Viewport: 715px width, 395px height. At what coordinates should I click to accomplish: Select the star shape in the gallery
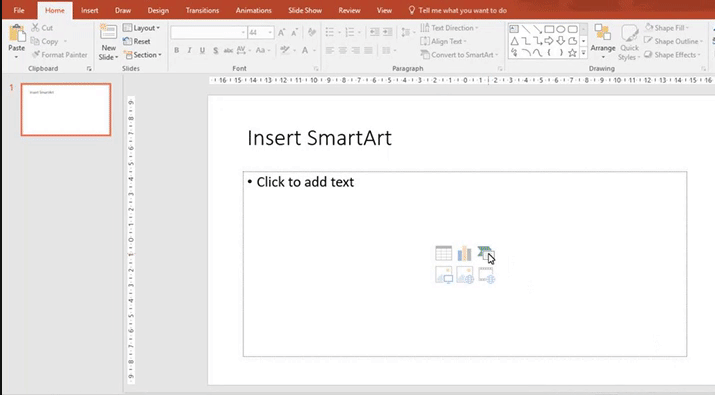[572, 53]
